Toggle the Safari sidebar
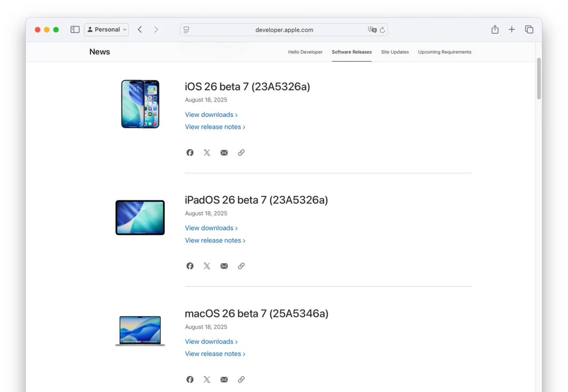 coord(75,29)
